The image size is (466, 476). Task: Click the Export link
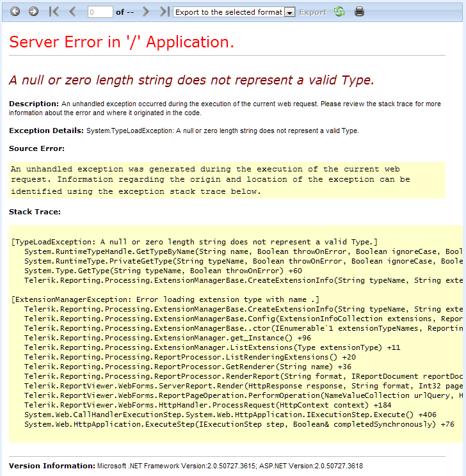(313, 12)
